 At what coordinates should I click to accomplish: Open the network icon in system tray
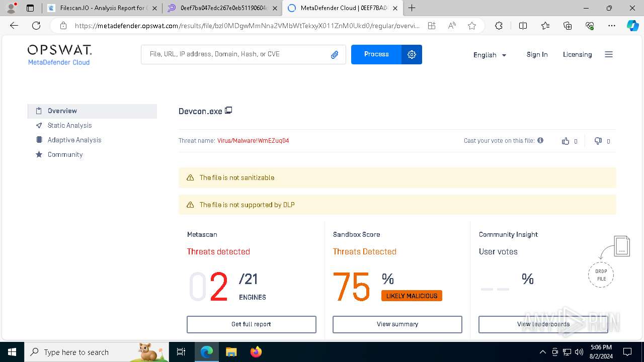(x=567, y=352)
